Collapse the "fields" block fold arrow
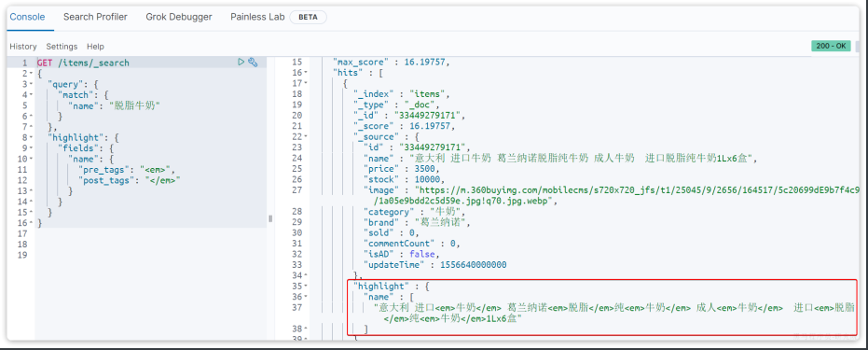868x350 pixels. (31, 148)
